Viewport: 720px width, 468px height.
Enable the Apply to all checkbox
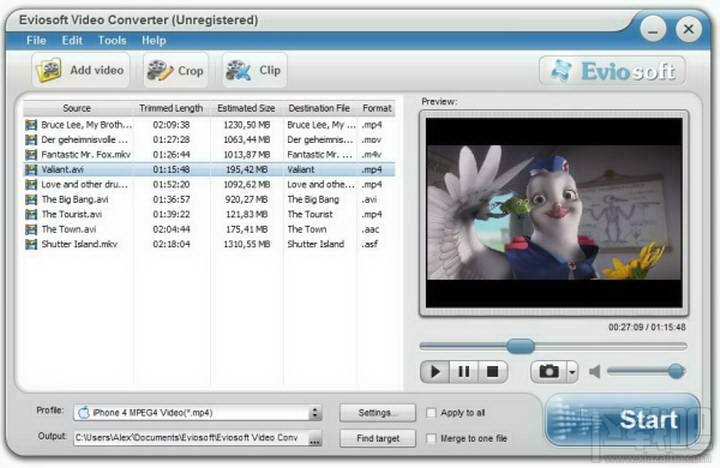[431, 412]
